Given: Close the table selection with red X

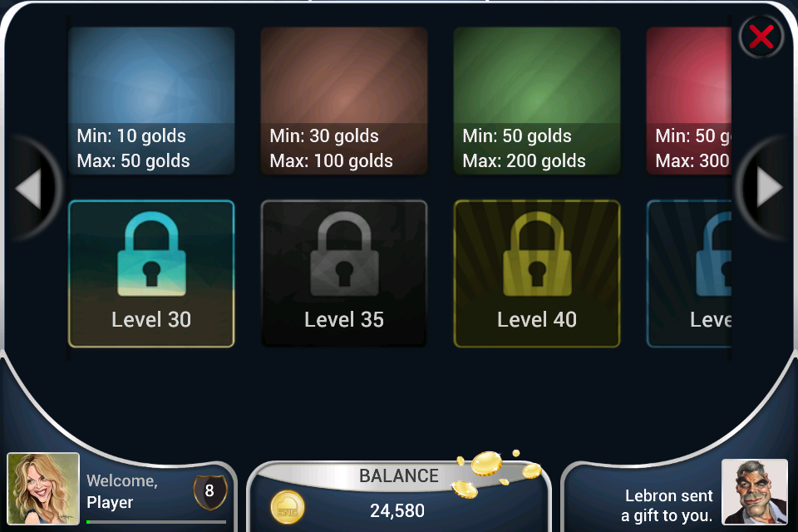Looking at the screenshot, I should [761, 37].
